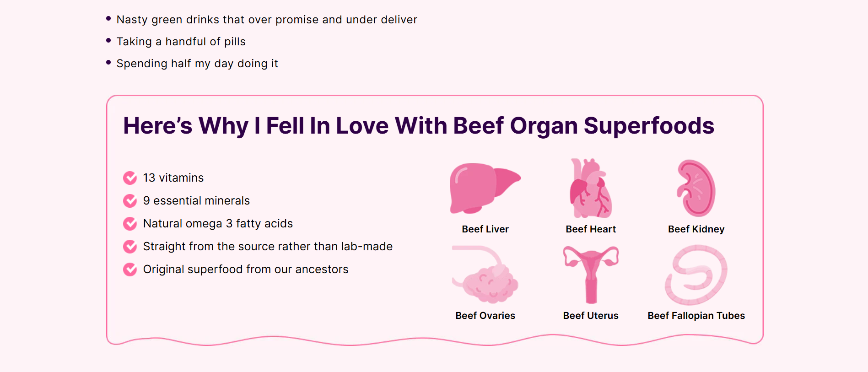868x372 pixels.
Task: Click checkmark beside Original superfood from ancestors
Action: (130, 269)
